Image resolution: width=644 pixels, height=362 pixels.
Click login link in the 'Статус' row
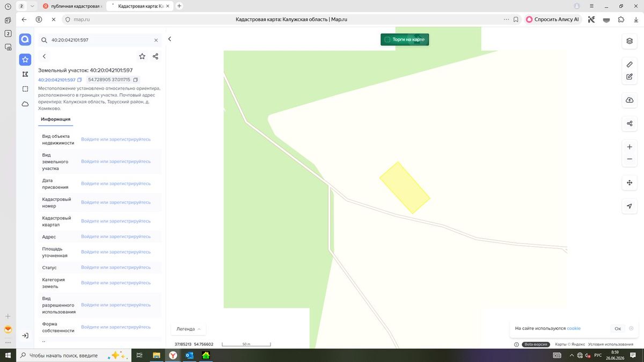[x=116, y=267]
